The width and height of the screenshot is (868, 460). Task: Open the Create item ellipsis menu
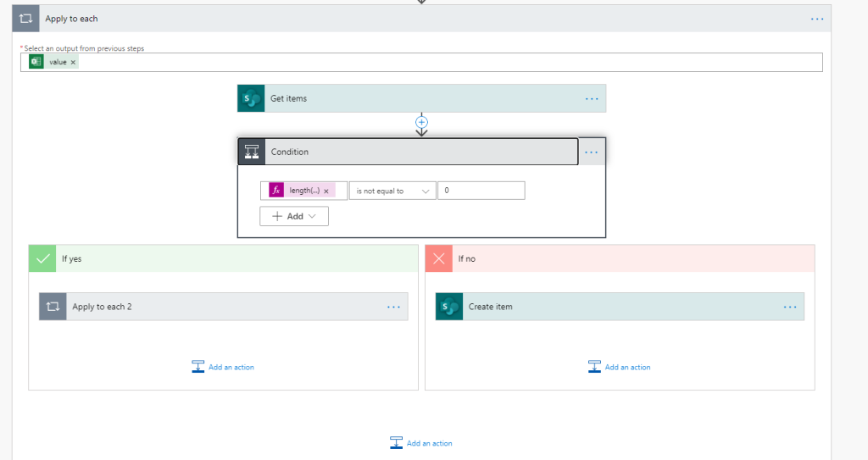790,307
